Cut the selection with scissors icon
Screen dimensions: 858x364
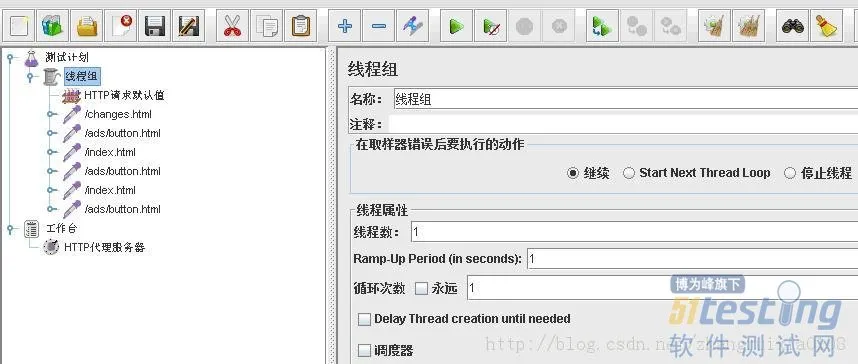point(232,26)
